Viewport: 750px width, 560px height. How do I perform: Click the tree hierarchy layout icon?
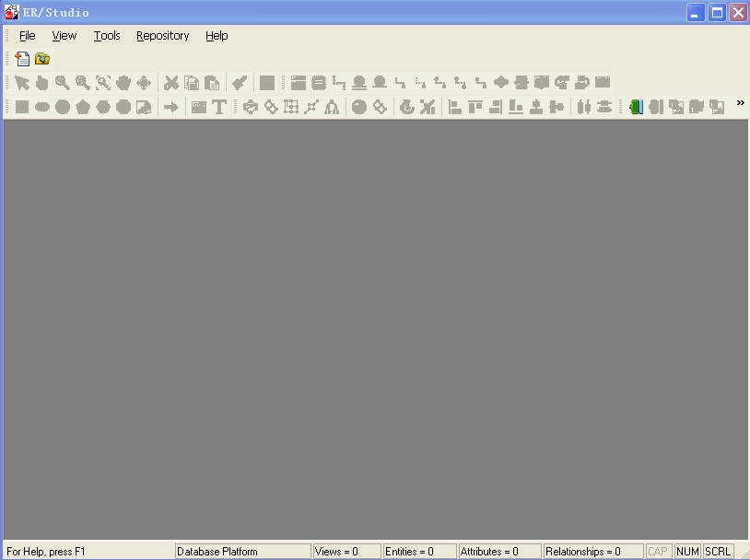(332, 107)
